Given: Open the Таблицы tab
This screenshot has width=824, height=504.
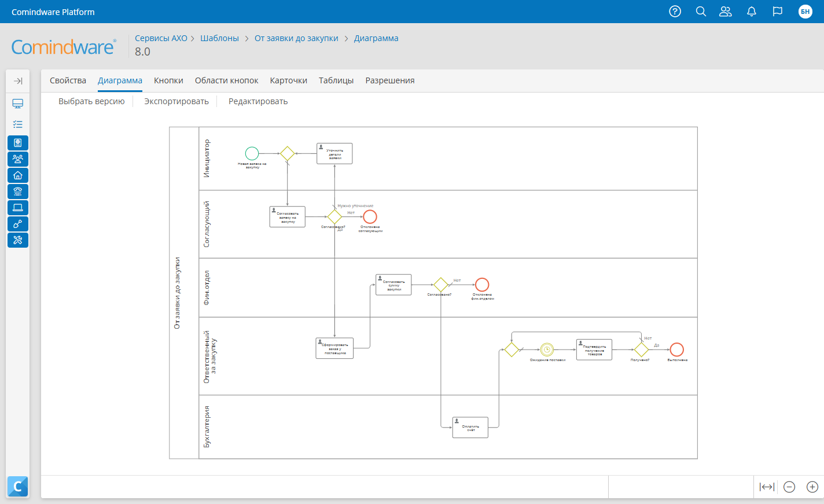Looking at the screenshot, I should [336, 80].
